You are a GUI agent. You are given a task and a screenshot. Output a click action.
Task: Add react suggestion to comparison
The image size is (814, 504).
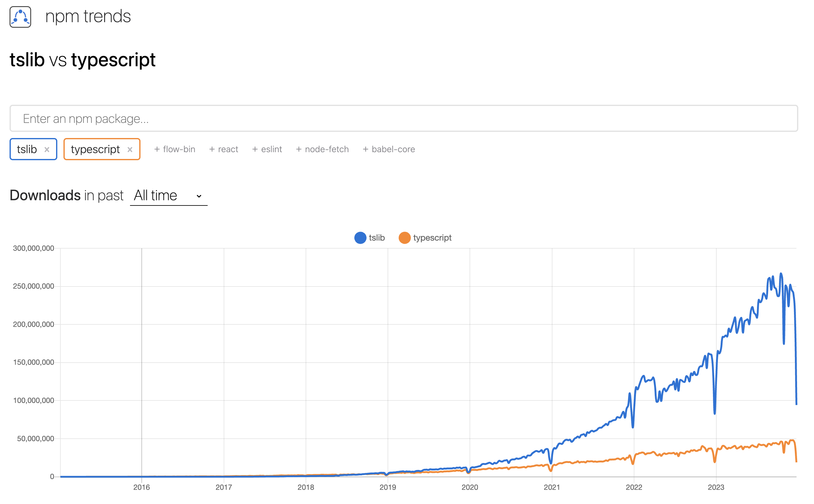[224, 149]
